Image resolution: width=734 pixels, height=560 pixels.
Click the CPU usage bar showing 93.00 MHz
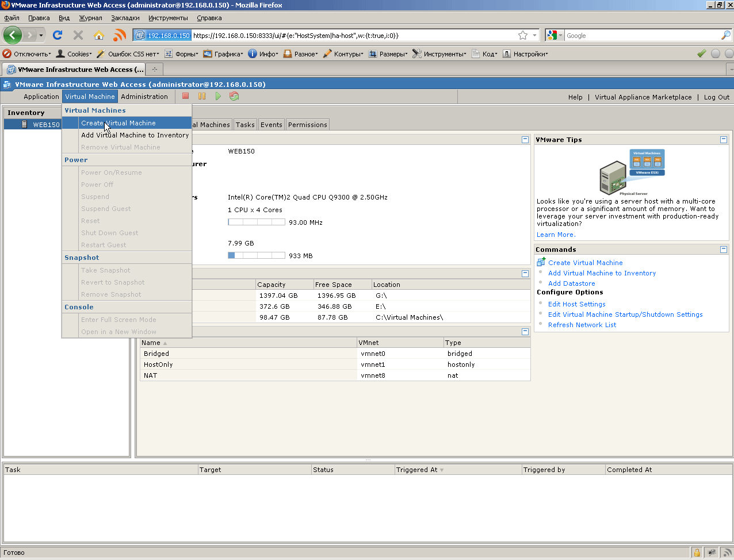tap(257, 222)
